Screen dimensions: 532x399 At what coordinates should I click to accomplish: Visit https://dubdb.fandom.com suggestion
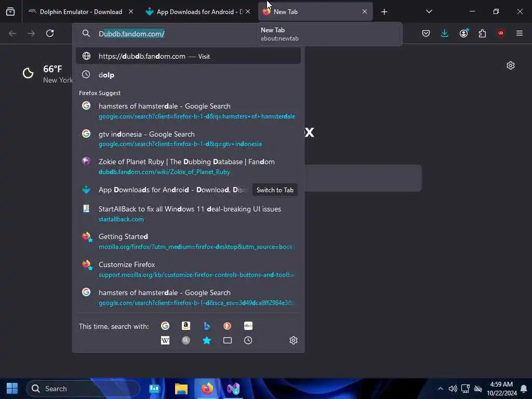(188, 56)
